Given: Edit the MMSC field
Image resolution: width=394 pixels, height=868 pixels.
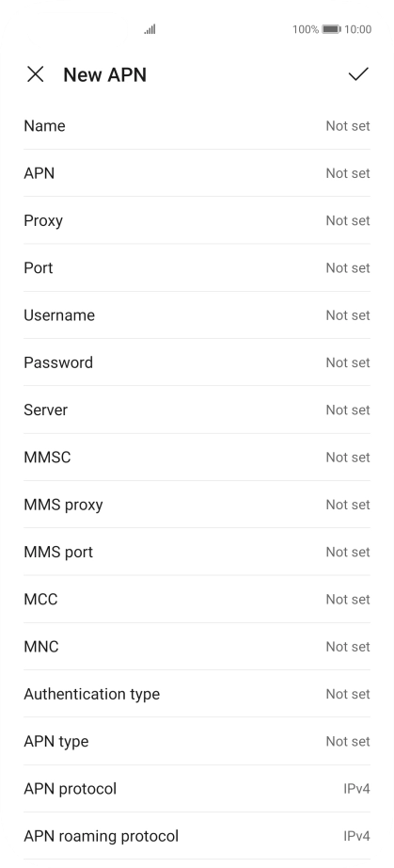Looking at the screenshot, I should click(197, 458).
